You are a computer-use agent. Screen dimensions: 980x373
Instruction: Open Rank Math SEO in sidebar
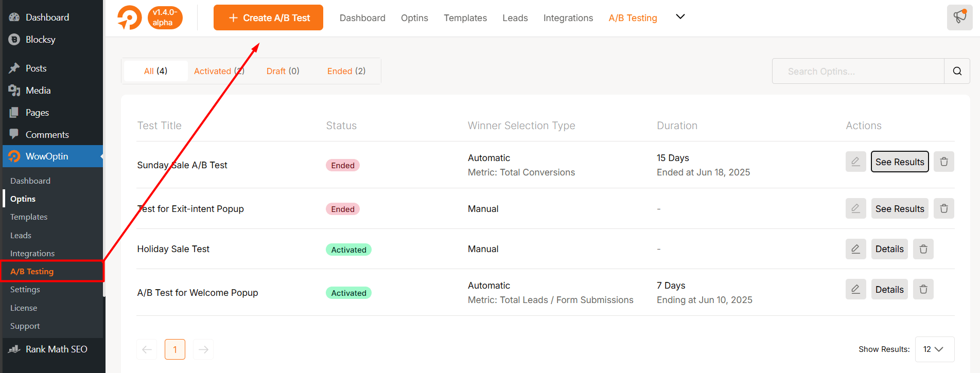pos(56,349)
